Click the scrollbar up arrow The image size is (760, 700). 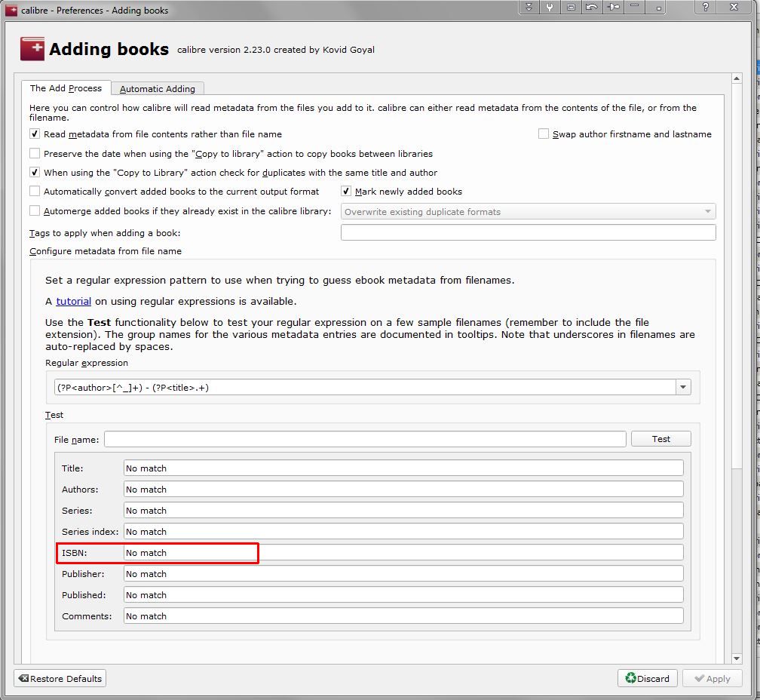(x=736, y=78)
